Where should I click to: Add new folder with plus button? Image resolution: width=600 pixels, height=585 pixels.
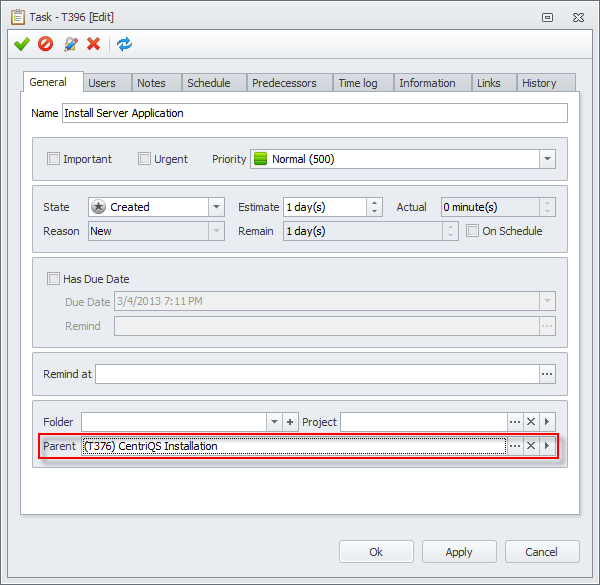290,422
